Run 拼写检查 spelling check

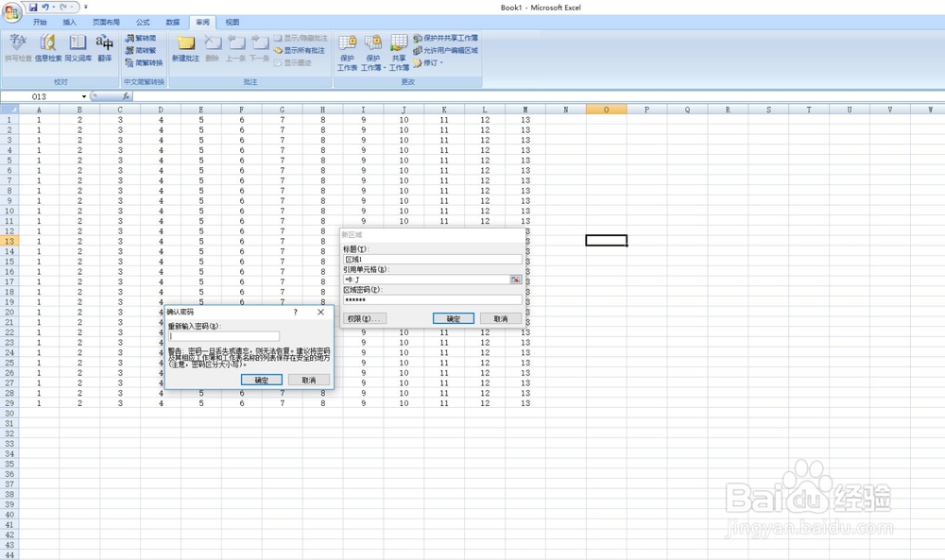18,47
